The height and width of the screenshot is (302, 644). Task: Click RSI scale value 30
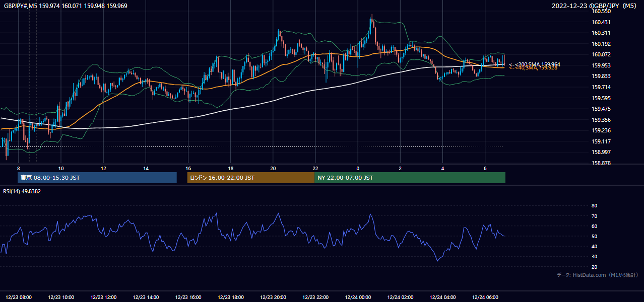595,257
